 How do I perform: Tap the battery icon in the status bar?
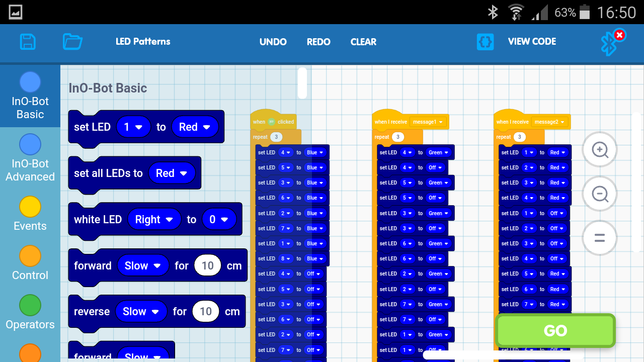point(585,12)
